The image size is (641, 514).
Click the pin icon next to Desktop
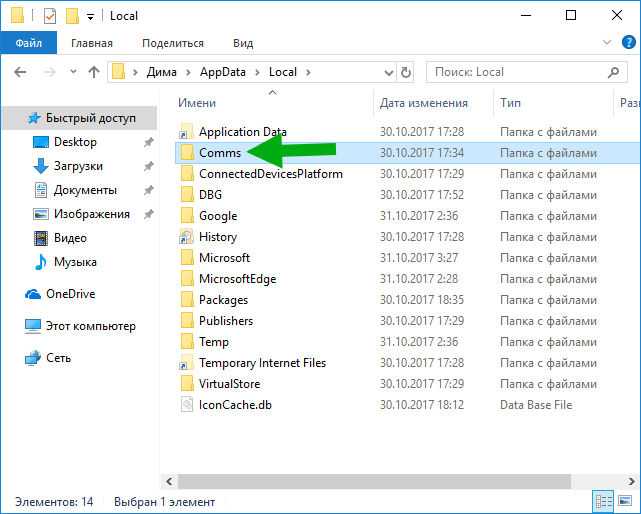click(148, 142)
